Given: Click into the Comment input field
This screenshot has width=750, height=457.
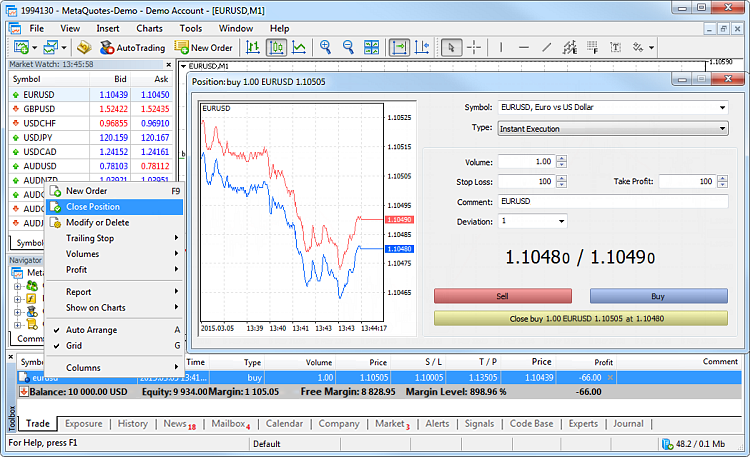Looking at the screenshot, I should (613, 201).
